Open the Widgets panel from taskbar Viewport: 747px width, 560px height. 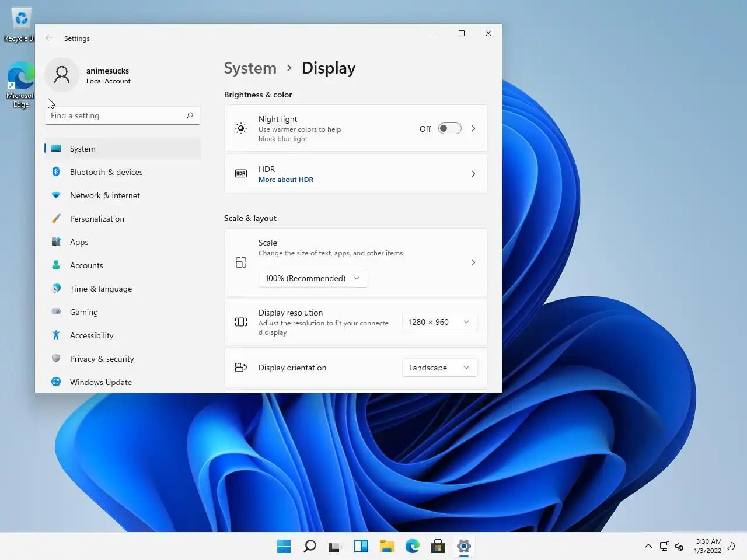(361, 546)
